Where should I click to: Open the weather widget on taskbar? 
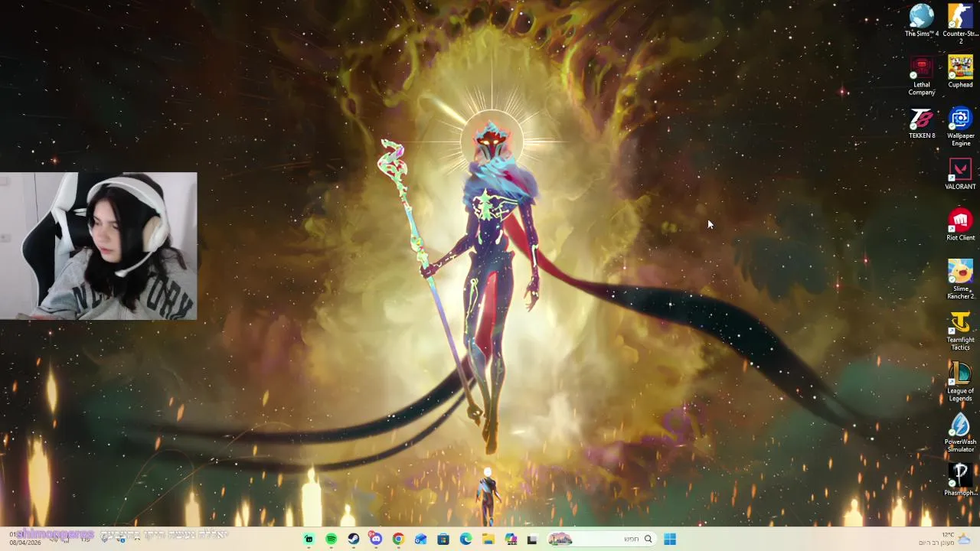945,539
